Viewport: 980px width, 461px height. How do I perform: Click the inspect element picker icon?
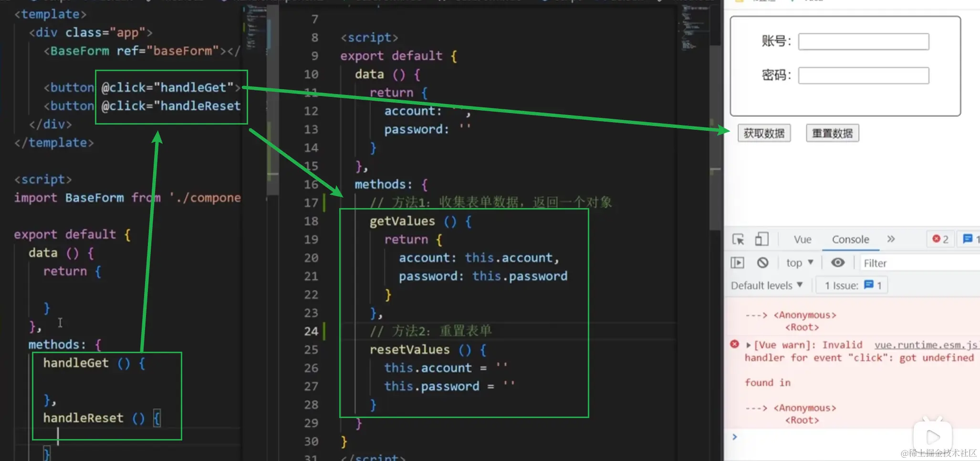pyautogui.click(x=738, y=239)
